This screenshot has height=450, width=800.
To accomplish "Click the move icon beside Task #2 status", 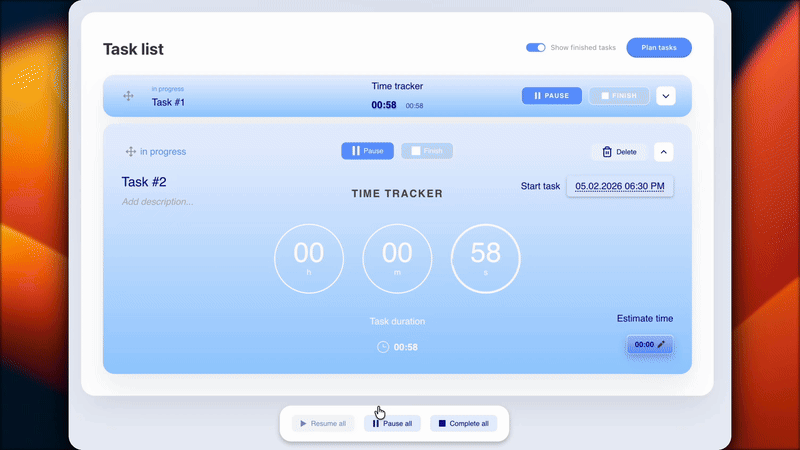I will pyautogui.click(x=130, y=152).
